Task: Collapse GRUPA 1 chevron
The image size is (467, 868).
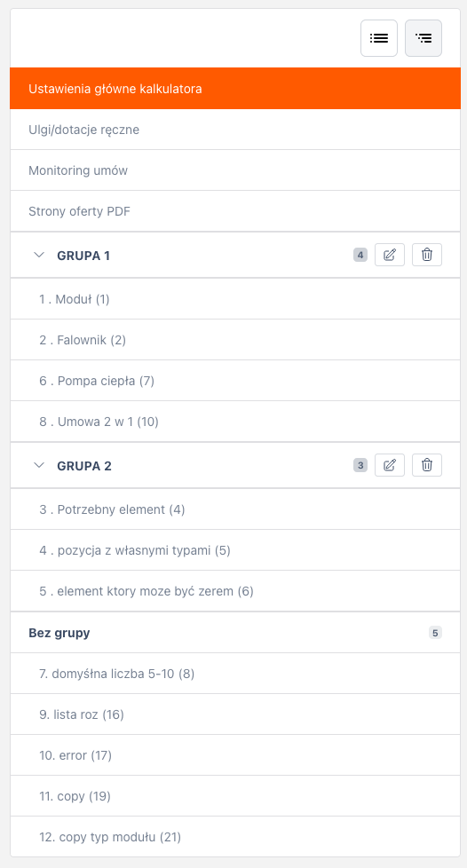Action: pyautogui.click(x=39, y=256)
